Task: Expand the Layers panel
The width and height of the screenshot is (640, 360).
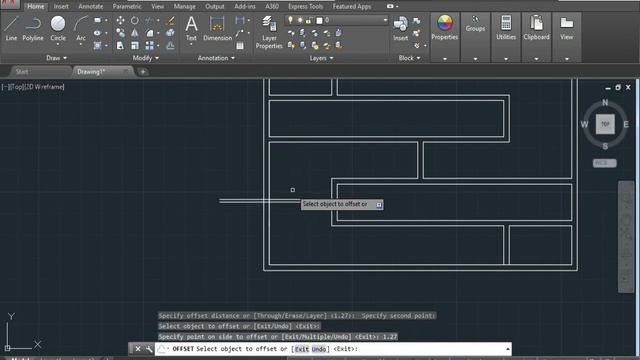Action: pyautogui.click(x=321, y=58)
